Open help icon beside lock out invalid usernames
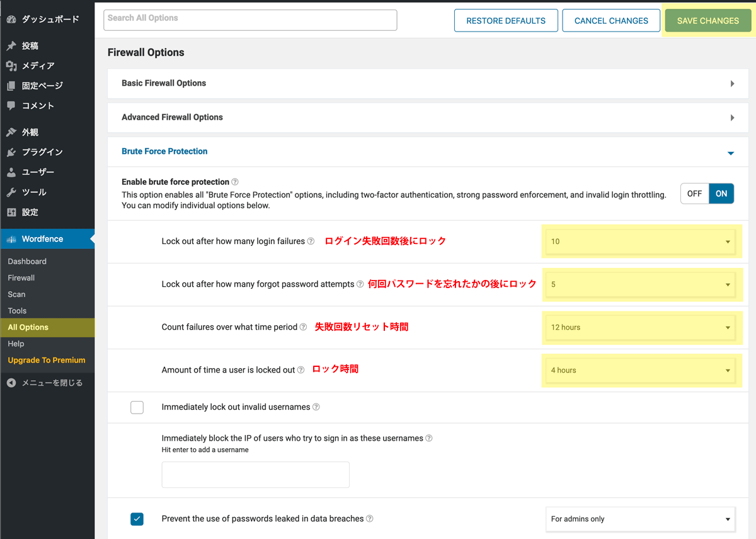The image size is (756, 539). [x=316, y=407]
